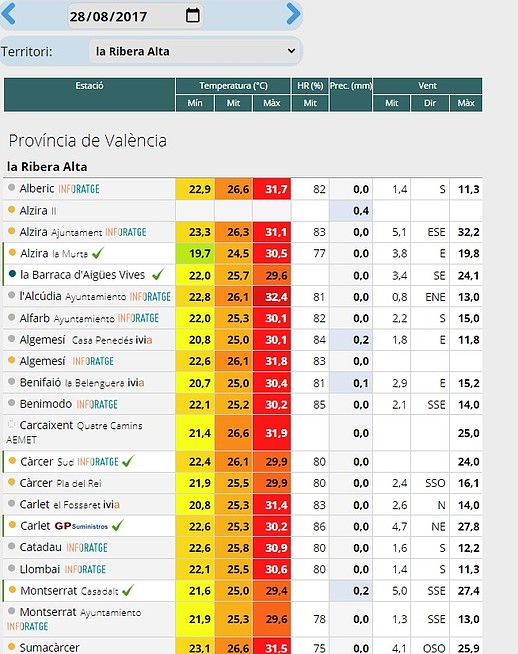This screenshot has width=518, height=654.
Task: Click green checkmark next to Alzira la Murta
Action: (98, 253)
